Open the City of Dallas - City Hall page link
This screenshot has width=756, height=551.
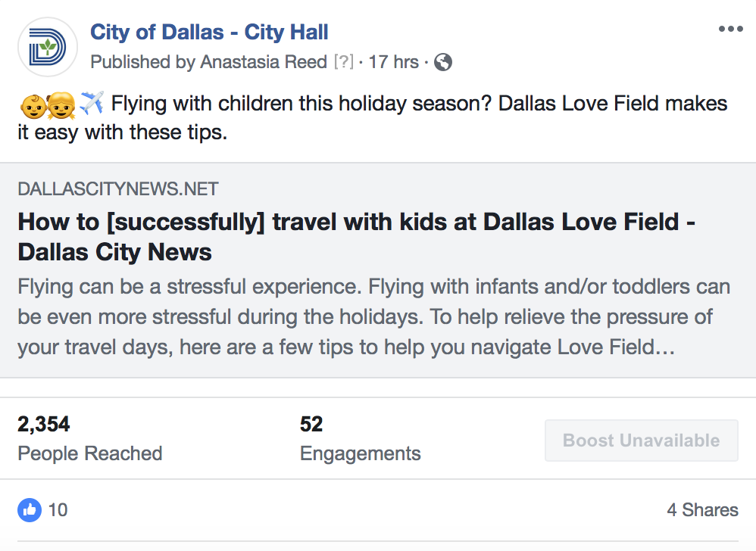point(209,33)
